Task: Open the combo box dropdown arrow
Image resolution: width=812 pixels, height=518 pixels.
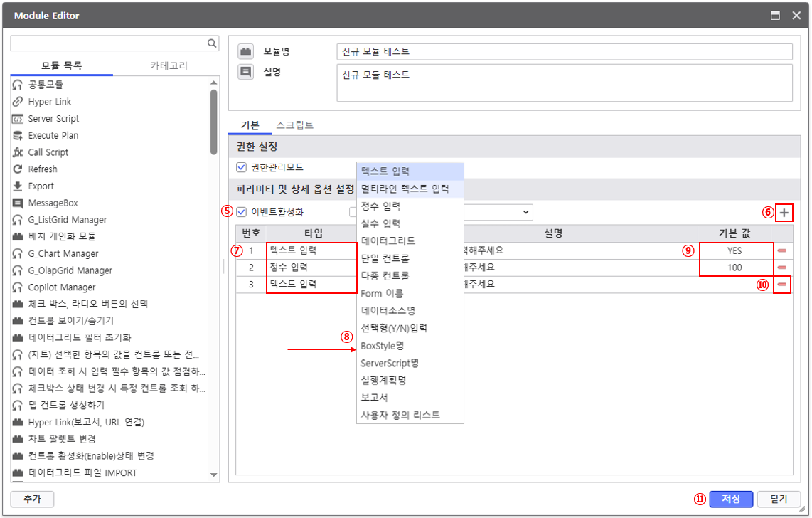Action: (525, 211)
